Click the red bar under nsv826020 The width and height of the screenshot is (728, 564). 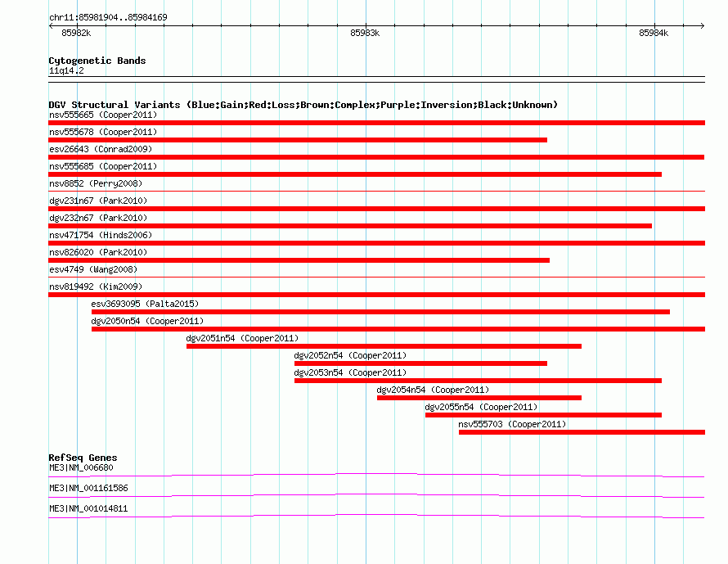click(x=299, y=260)
